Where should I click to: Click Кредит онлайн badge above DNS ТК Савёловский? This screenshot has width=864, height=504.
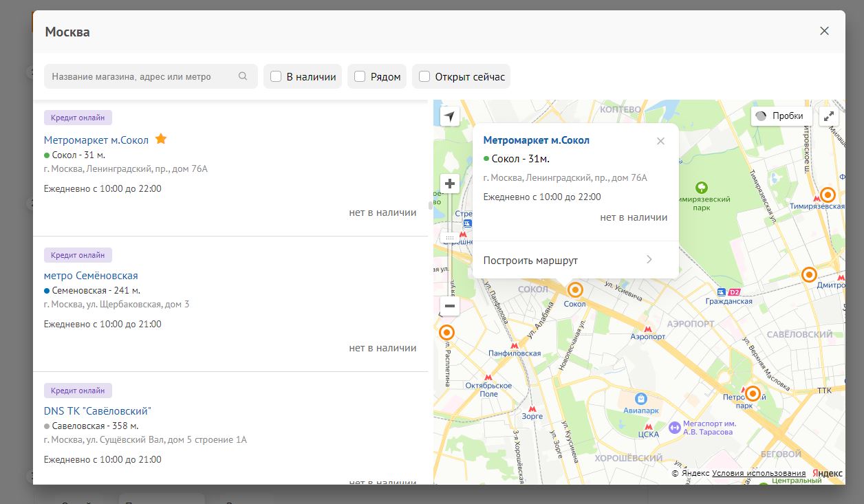pos(78,391)
